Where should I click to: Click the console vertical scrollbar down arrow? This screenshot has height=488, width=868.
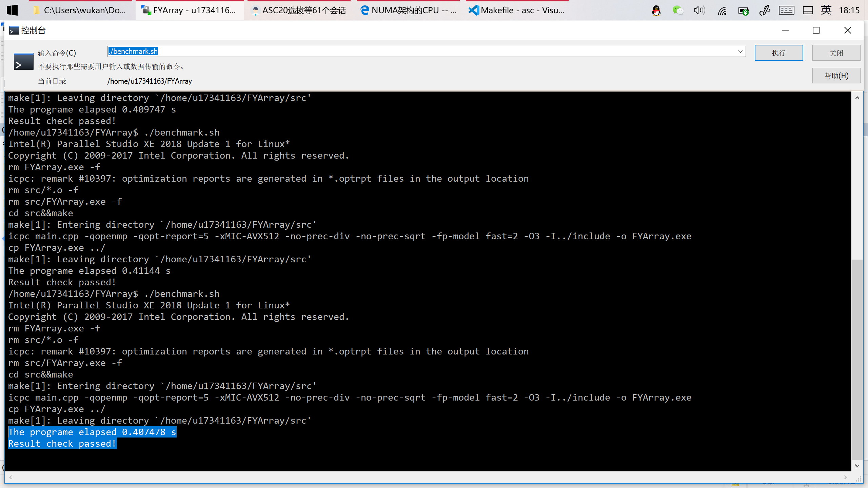857,466
